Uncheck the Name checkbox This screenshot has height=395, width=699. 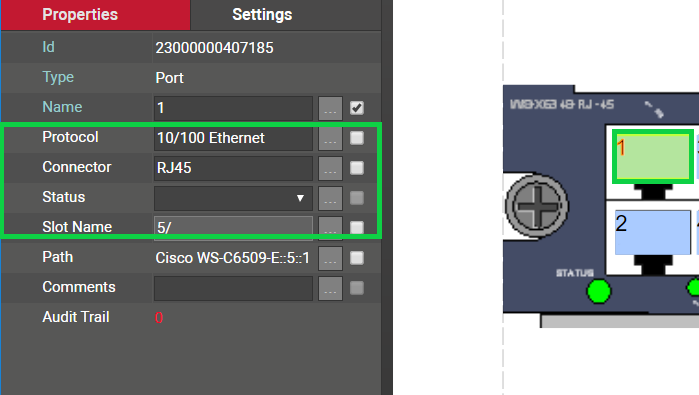(357, 108)
